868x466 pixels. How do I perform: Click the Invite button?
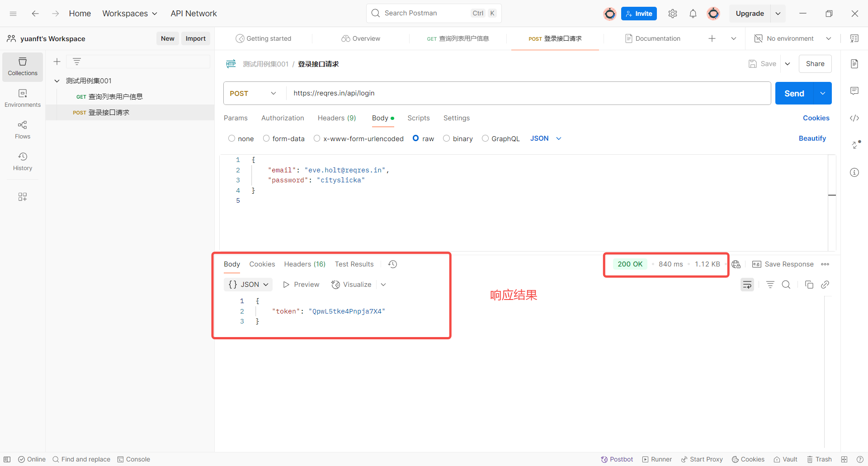(x=639, y=14)
